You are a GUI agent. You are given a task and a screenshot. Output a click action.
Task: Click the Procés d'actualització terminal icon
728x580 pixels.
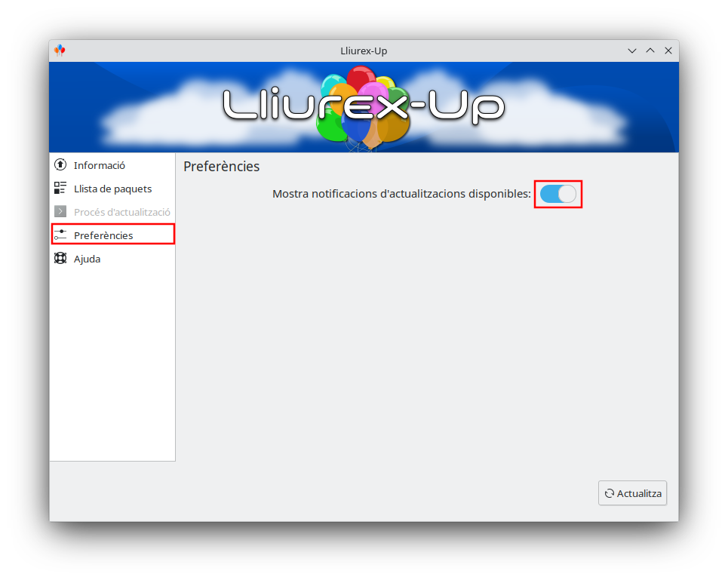click(x=60, y=212)
